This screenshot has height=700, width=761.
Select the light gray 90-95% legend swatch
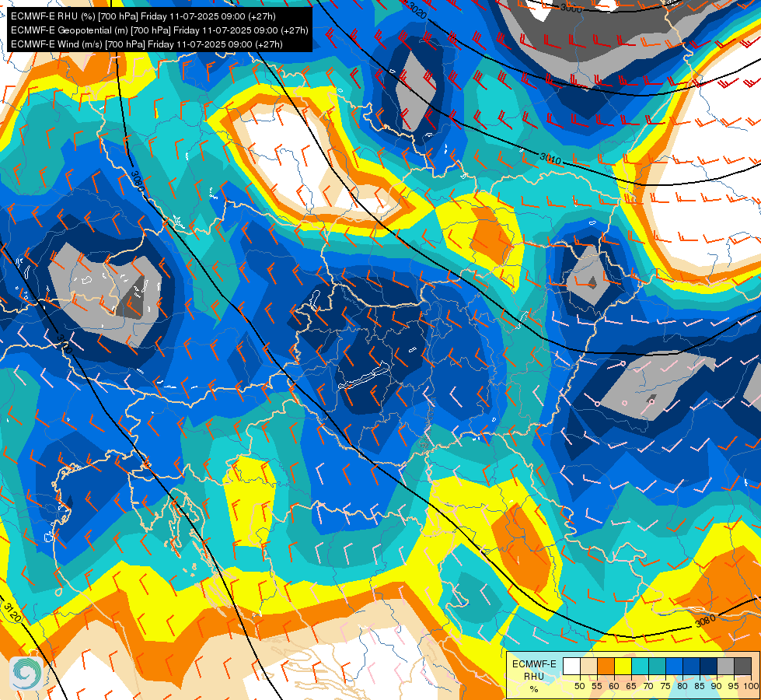pyautogui.click(x=725, y=666)
